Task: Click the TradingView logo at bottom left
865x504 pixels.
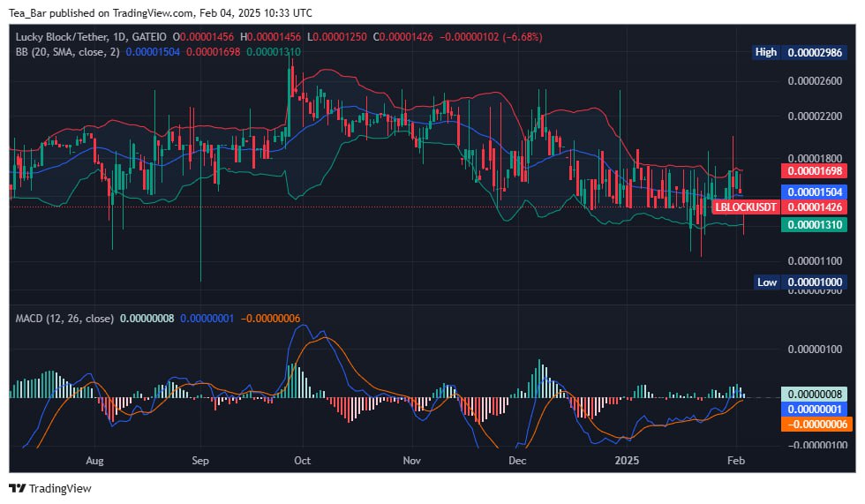Action: tap(50, 488)
